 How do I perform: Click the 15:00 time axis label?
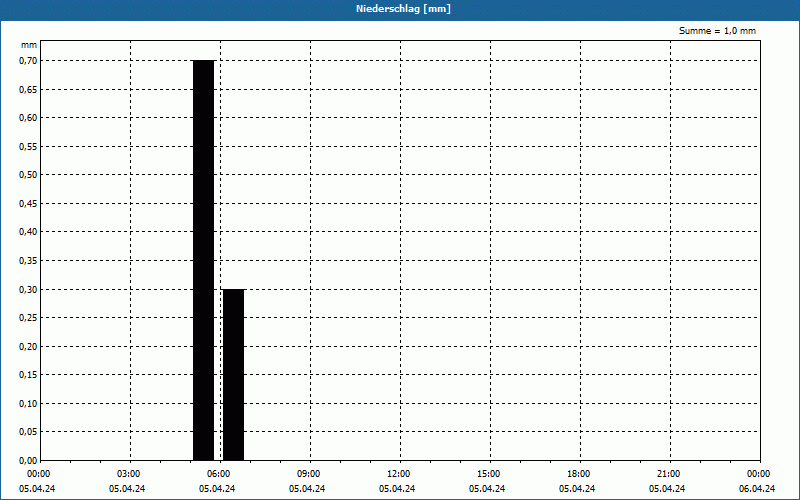click(488, 474)
